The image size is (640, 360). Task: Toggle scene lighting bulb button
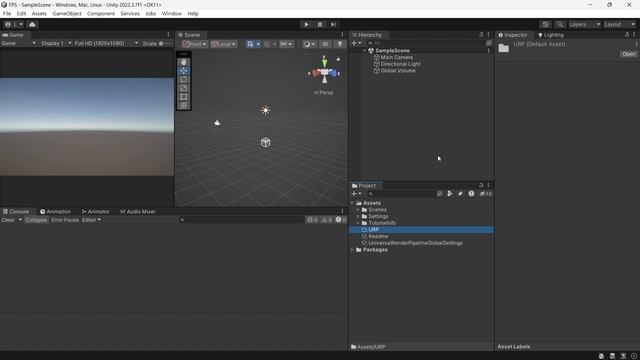pos(340,44)
